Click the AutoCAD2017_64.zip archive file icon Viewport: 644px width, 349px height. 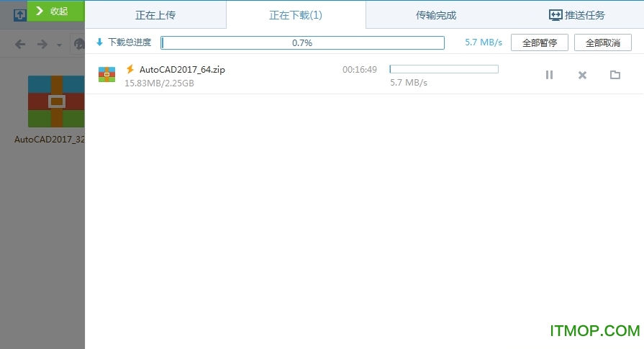[x=106, y=74]
